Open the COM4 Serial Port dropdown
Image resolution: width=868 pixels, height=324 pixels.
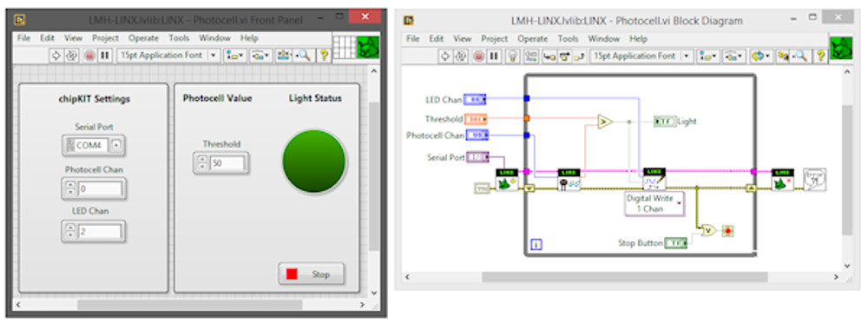coord(115,145)
